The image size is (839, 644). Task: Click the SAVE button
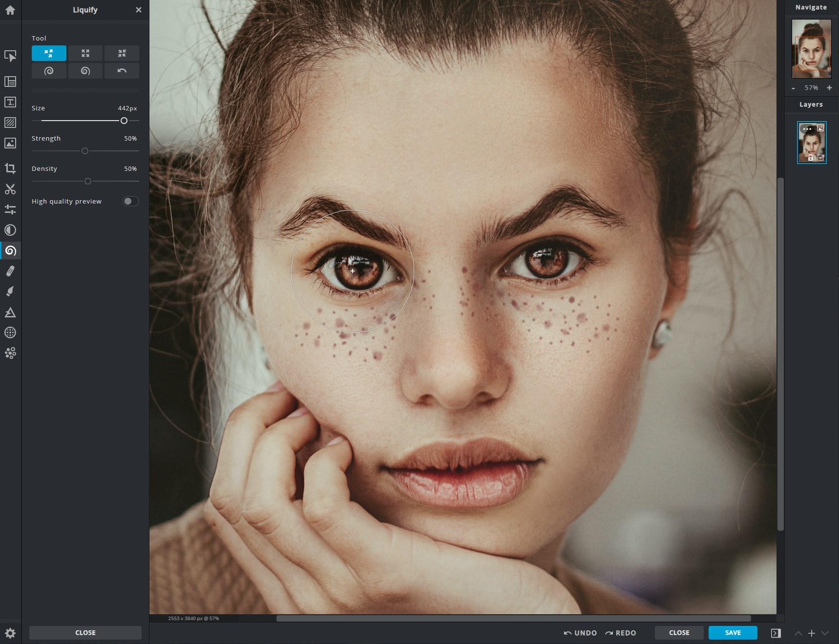click(x=733, y=632)
